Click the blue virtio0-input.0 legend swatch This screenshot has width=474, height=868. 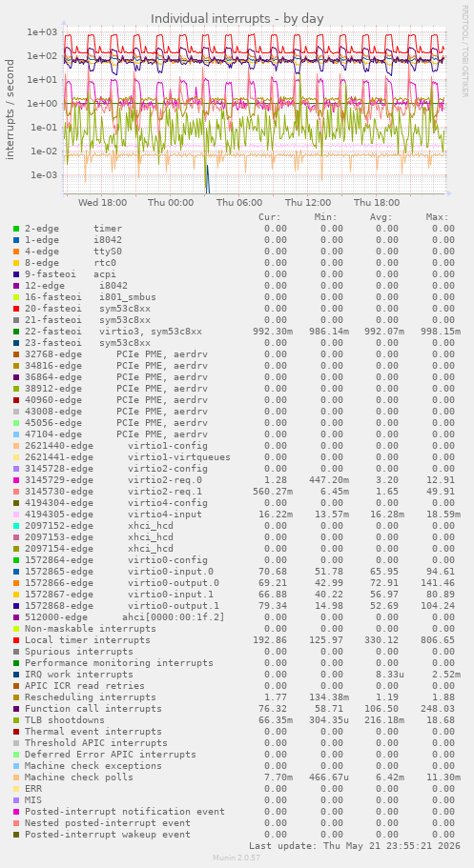tap(16, 572)
